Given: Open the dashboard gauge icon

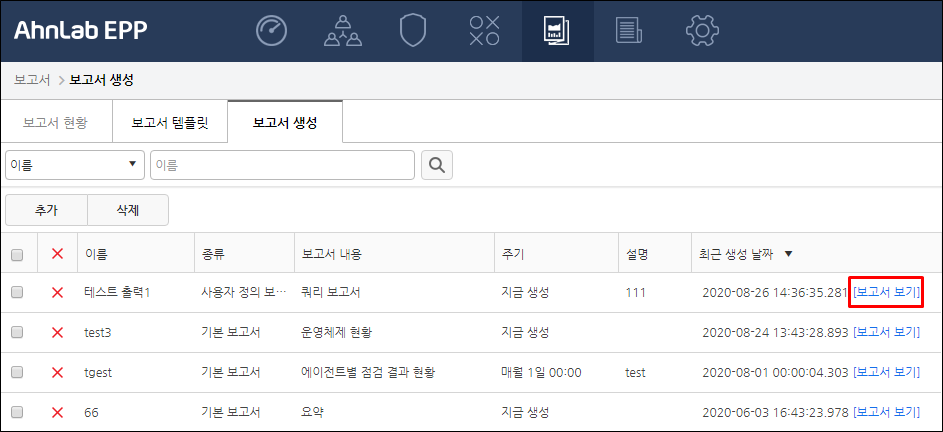Looking at the screenshot, I should (272, 31).
